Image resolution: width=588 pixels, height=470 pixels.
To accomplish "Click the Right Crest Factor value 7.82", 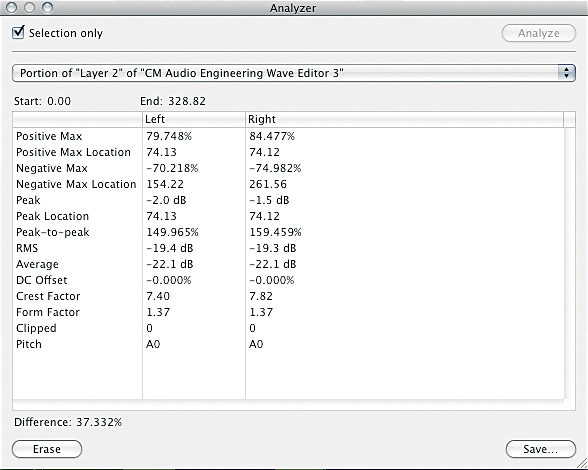I will pyautogui.click(x=261, y=296).
